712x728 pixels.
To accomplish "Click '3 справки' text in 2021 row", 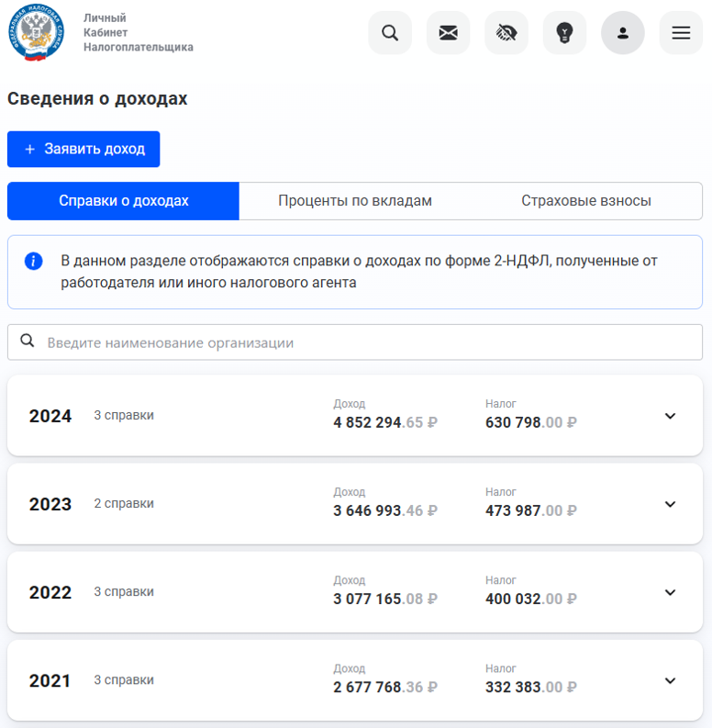I will 124,679.
